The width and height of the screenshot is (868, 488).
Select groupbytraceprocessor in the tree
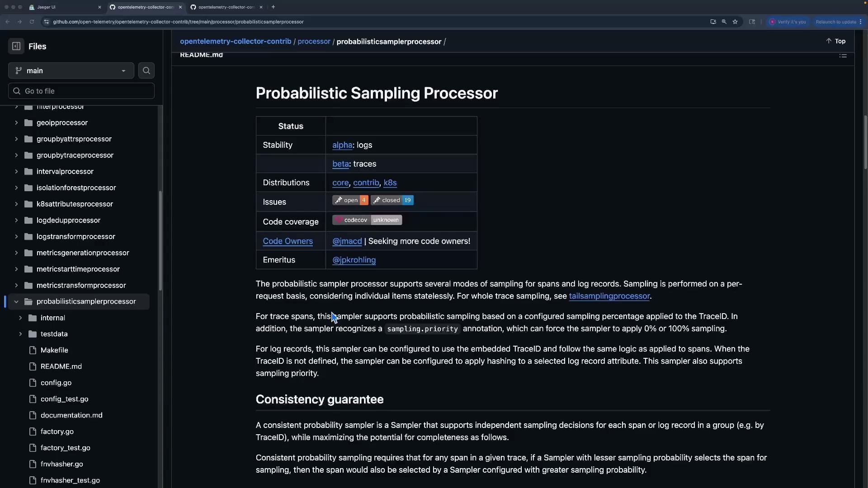click(x=75, y=155)
